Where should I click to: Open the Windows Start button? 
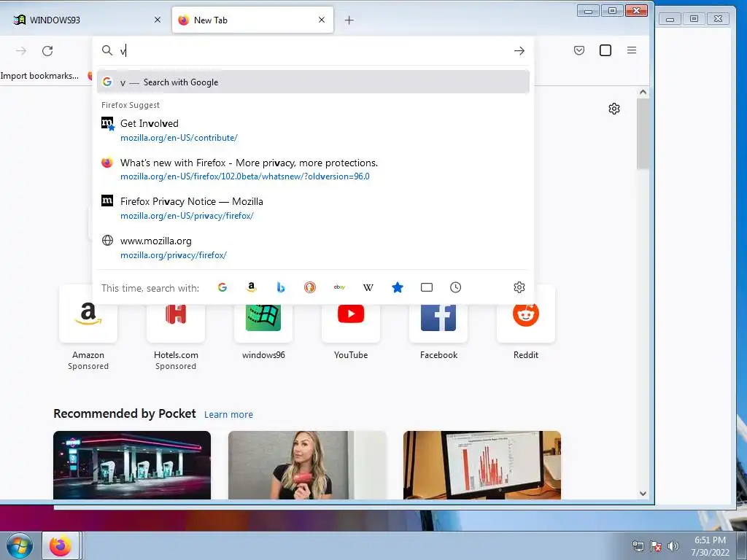pyautogui.click(x=20, y=545)
